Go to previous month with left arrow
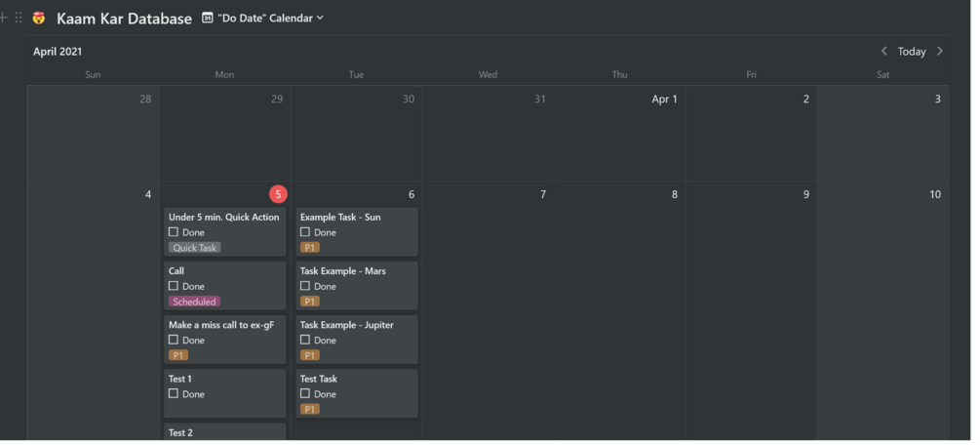 pos(884,51)
